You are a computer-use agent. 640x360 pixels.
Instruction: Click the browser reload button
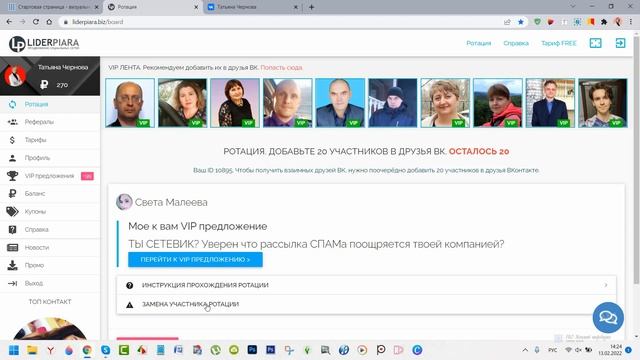click(x=36, y=22)
